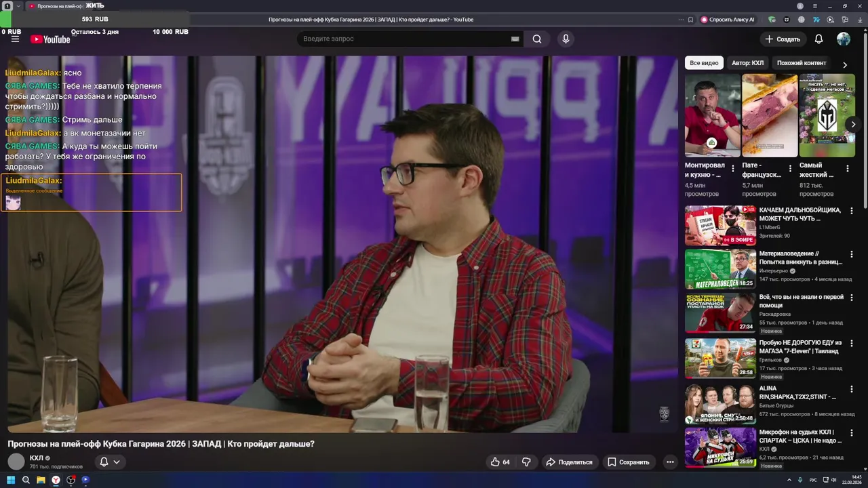This screenshot has width=868, height=488.
Task: Click Спросить Алису AI button
Action: pos(728,20)
